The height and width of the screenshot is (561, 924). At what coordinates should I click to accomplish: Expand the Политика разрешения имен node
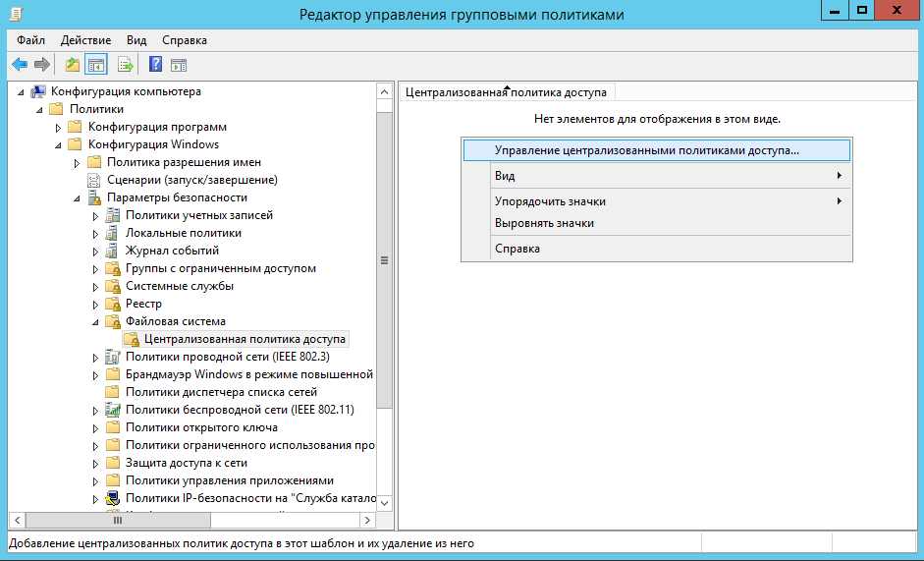tap(77, 163)
